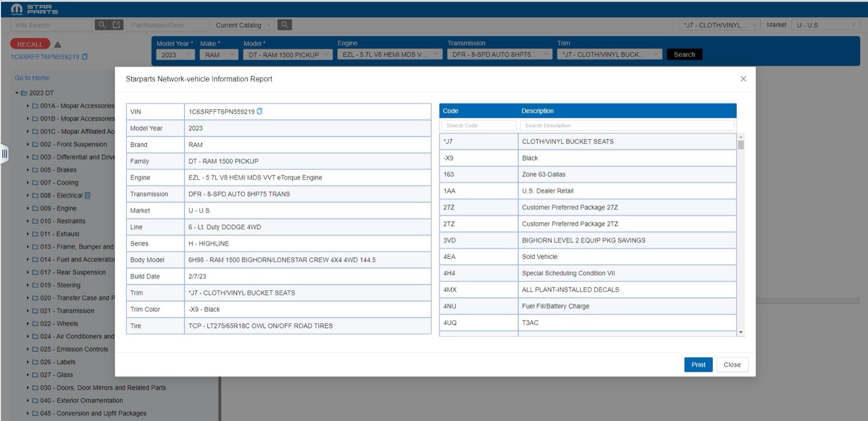Click the 2023 DT open folder icon
This screenshot has height=421, width=868.
(24, 93)
